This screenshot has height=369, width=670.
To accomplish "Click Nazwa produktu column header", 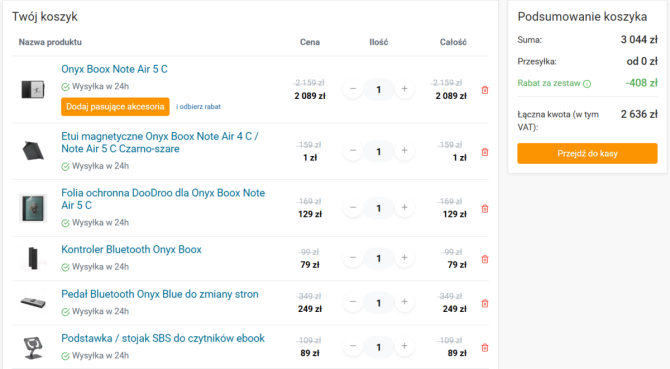I will 50,42.
